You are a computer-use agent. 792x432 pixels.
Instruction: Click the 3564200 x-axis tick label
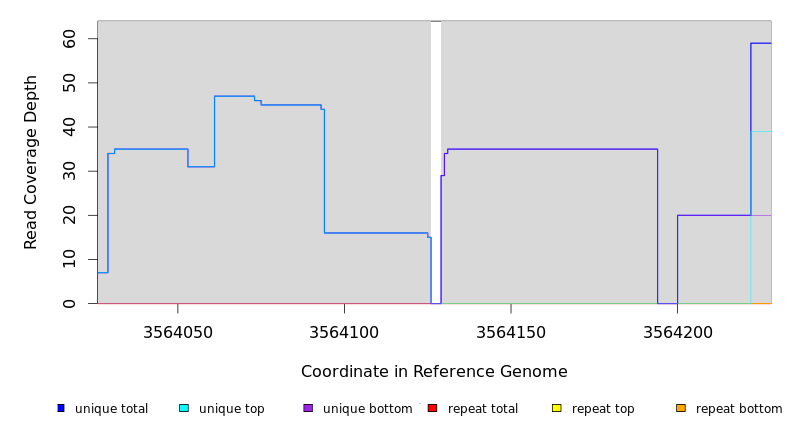677,332
